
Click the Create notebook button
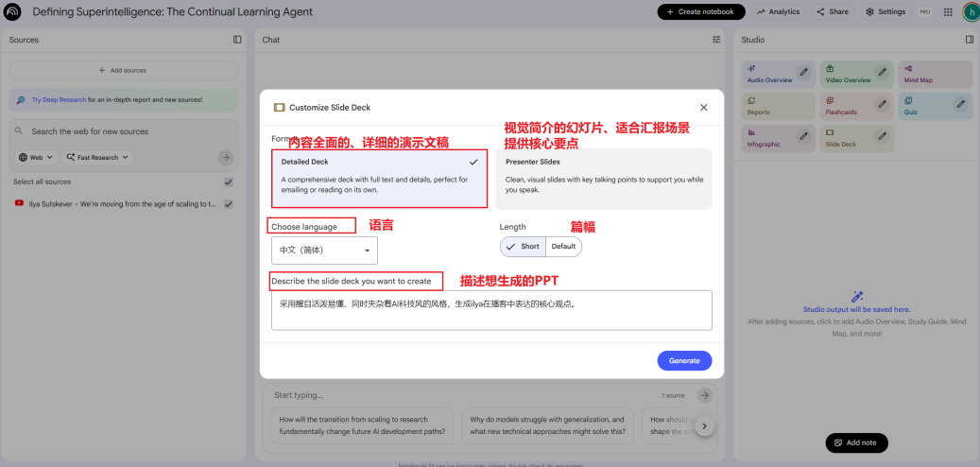click(701, 12)
